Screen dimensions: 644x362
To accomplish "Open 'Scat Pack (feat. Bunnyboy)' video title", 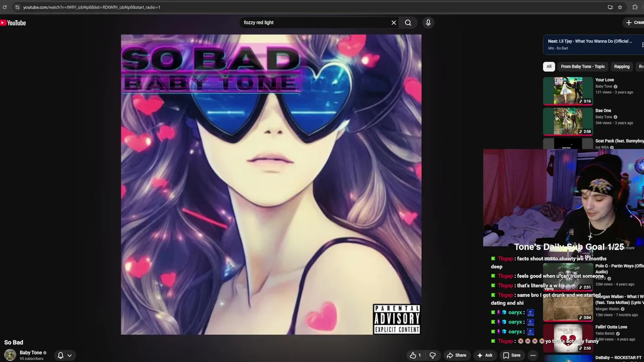I will 619,141.
